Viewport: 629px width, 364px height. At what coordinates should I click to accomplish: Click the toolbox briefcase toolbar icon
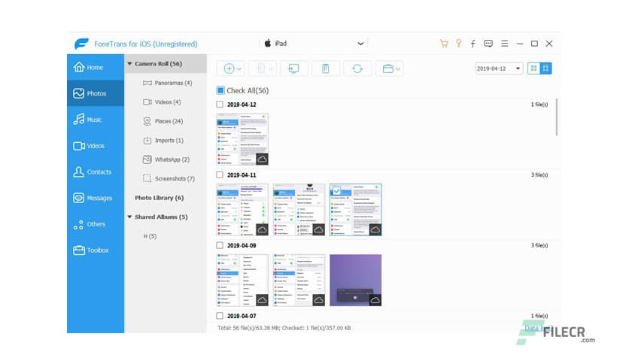[387, 68]
